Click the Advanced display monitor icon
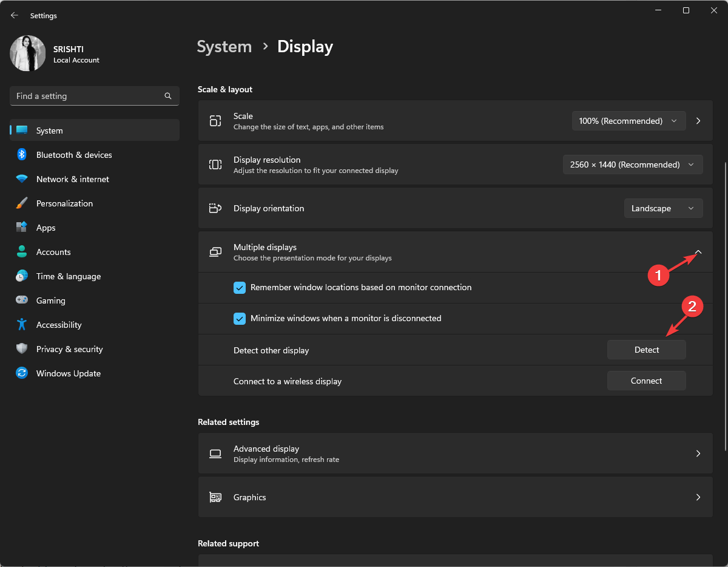This screenshot has height=567, width=728. click(x=215, y=453)
